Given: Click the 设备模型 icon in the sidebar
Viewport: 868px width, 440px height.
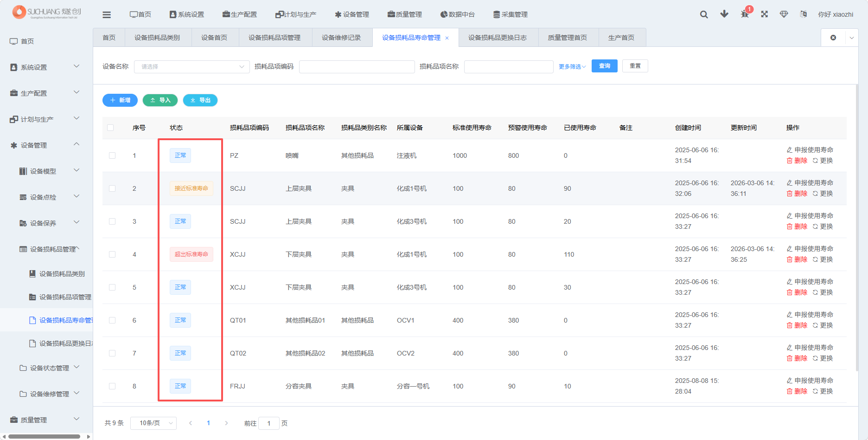Looking at the screenshot, I should (x=23, y=171).
